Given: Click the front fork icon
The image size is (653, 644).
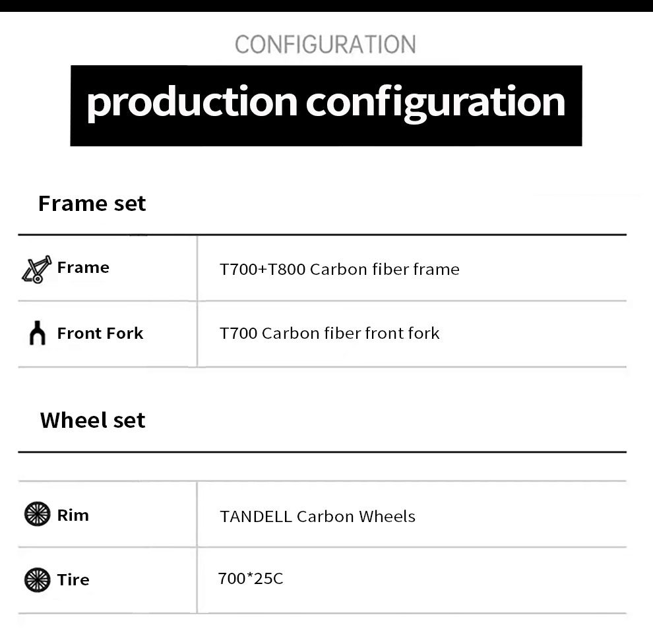Looking at the screenshot, I should click(38, 333).
